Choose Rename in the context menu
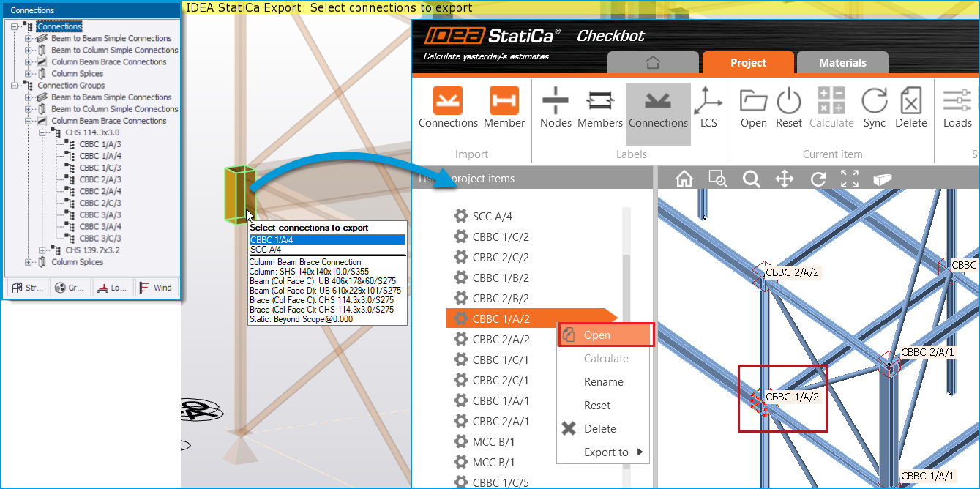This screenshot has height=489, width=980. (603, 382)
